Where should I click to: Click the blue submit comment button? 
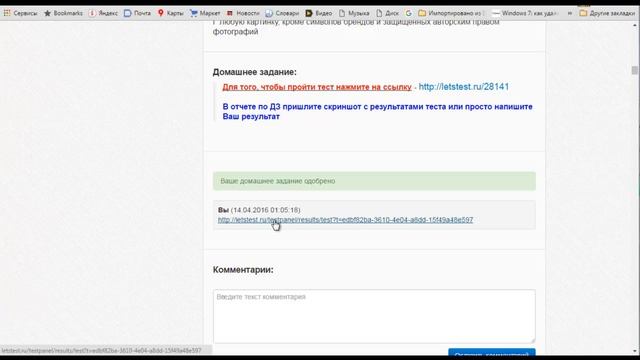491,353
